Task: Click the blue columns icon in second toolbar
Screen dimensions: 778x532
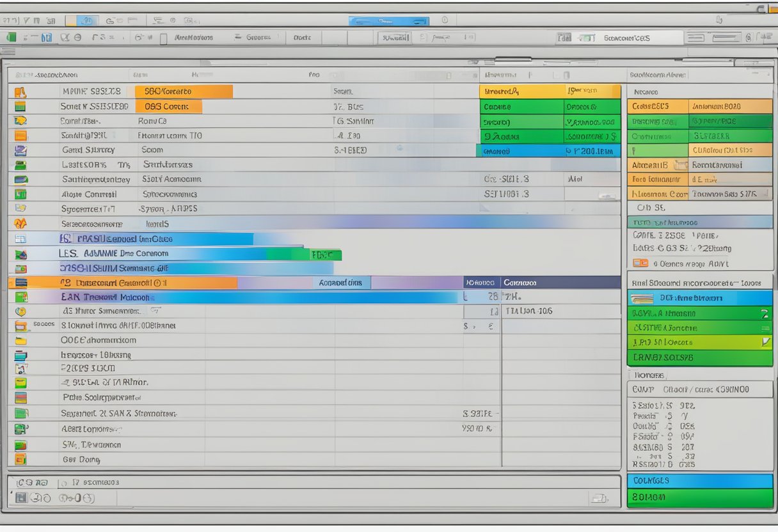Action: [45, 38]
